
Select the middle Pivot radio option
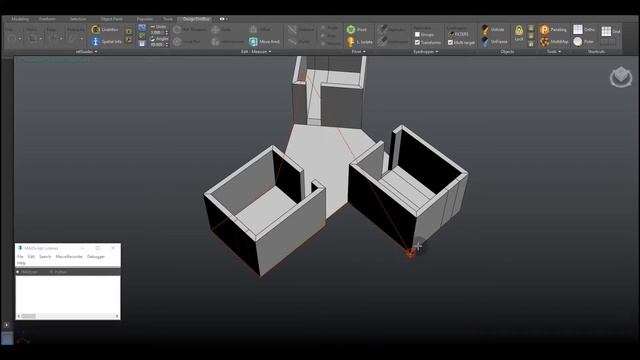tap(323, 36)
